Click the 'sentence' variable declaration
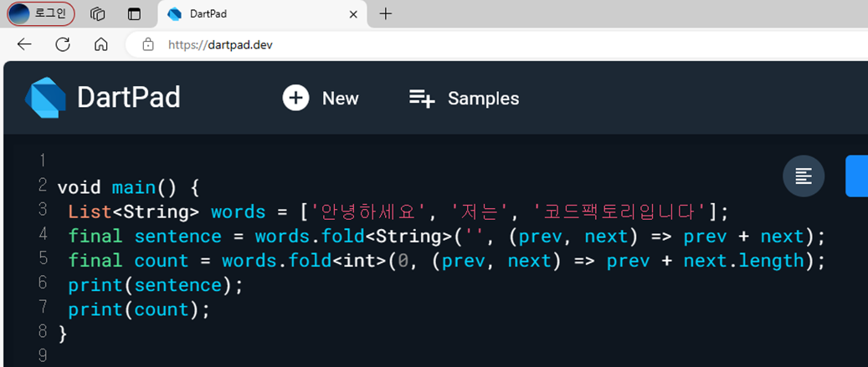This screenshot has height=367, width=868. (x=177, y=237)
